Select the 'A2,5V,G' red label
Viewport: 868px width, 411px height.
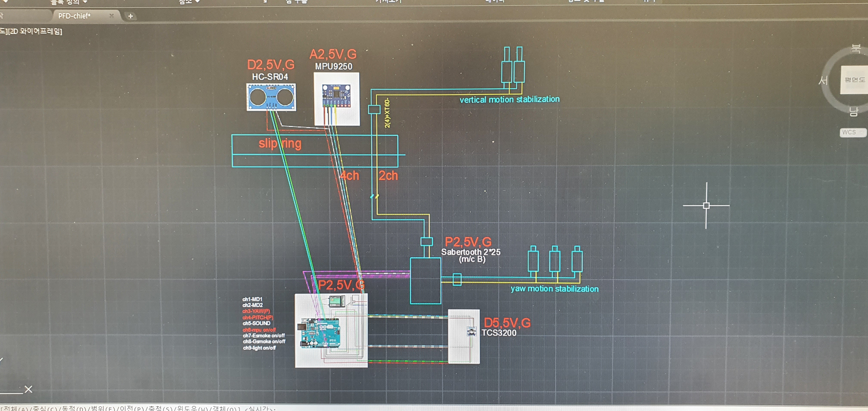[333, 54]
